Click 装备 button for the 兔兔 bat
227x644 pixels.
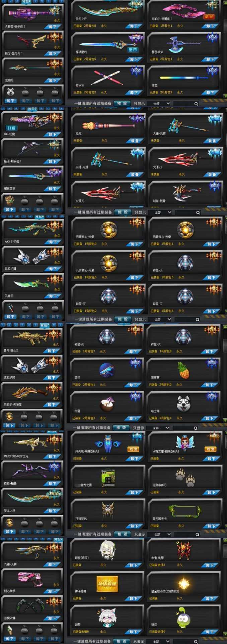135,141
